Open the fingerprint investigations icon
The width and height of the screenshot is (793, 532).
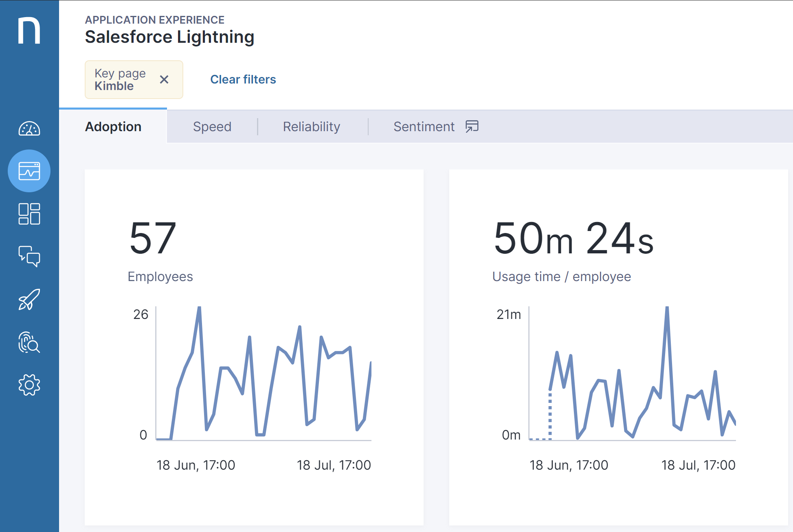(29, 342)
